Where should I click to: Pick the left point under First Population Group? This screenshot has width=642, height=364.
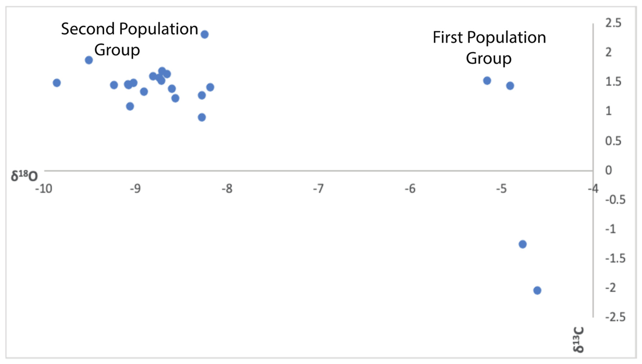pos(487,81)
